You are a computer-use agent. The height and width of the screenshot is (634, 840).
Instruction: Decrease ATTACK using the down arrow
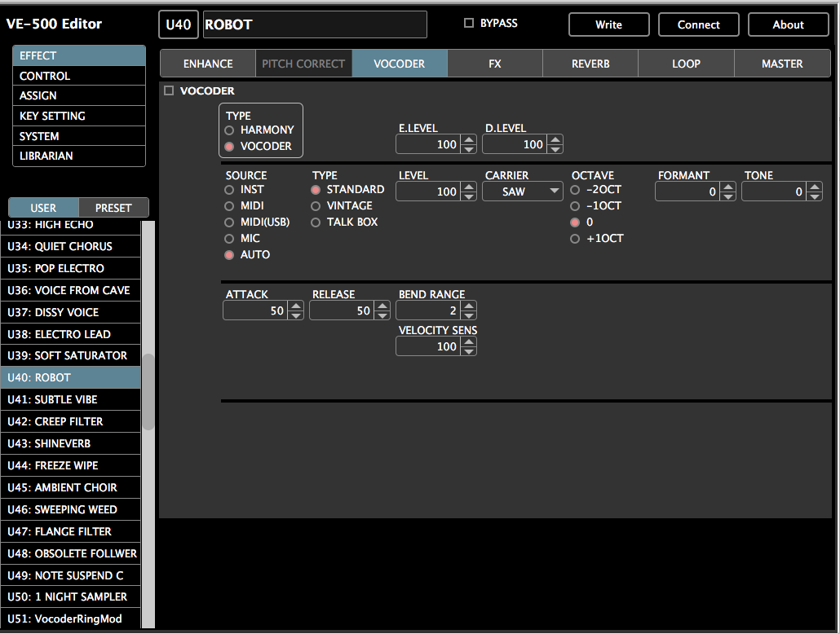pos(295,315)
